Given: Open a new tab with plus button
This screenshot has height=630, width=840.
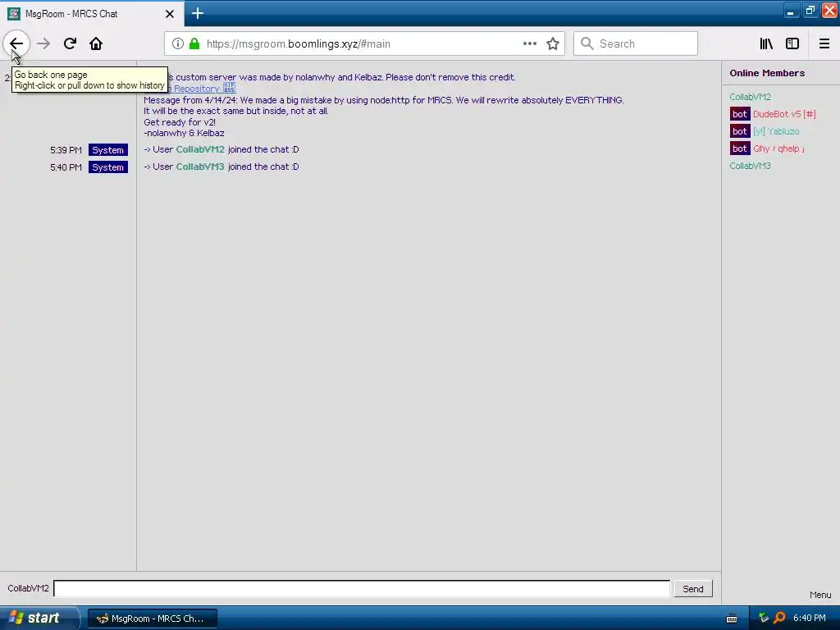Looking at the screenshot, I should (197, 13).
